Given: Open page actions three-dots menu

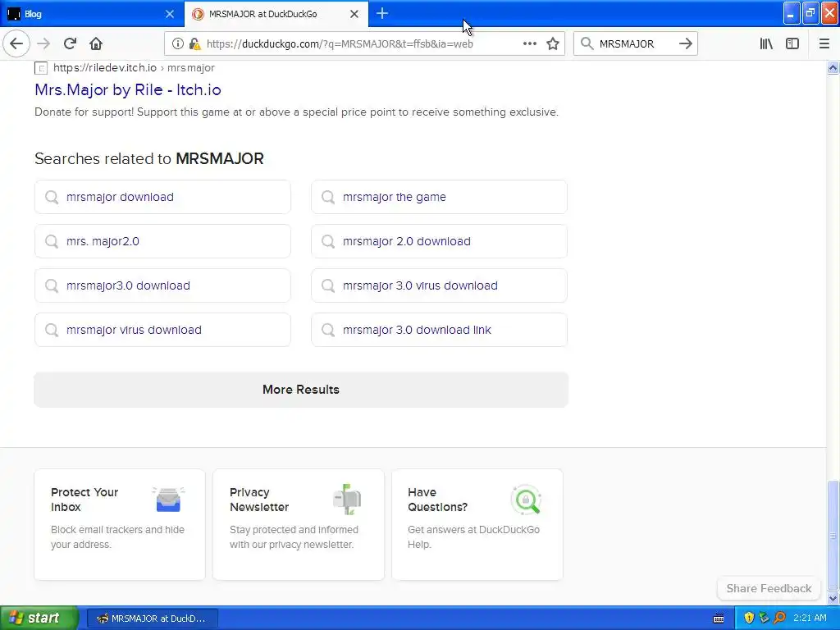Looking at the screenshot, I should (529, 44).
